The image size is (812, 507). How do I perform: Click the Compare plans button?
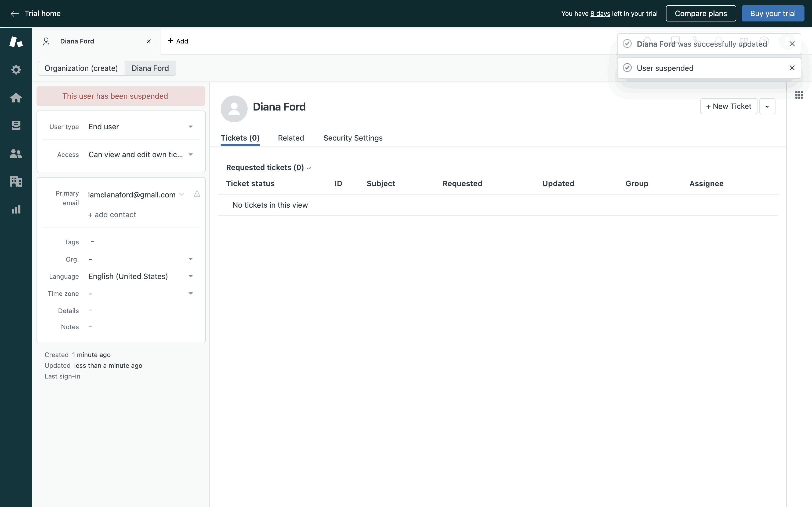coord(701,13)
